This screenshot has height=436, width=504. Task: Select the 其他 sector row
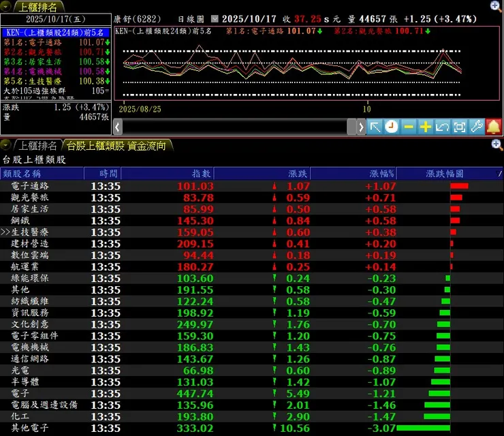pyautogui.click(x=252, y=290)
